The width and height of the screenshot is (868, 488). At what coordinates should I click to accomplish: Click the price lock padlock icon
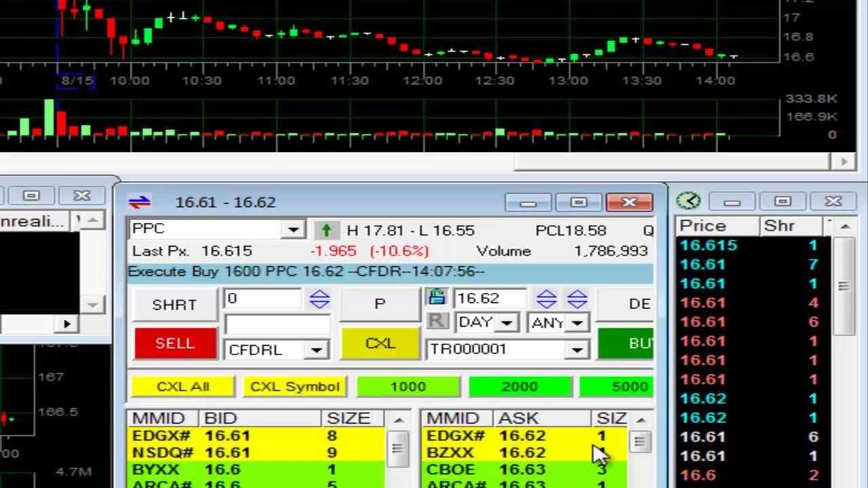pos(436,298)
